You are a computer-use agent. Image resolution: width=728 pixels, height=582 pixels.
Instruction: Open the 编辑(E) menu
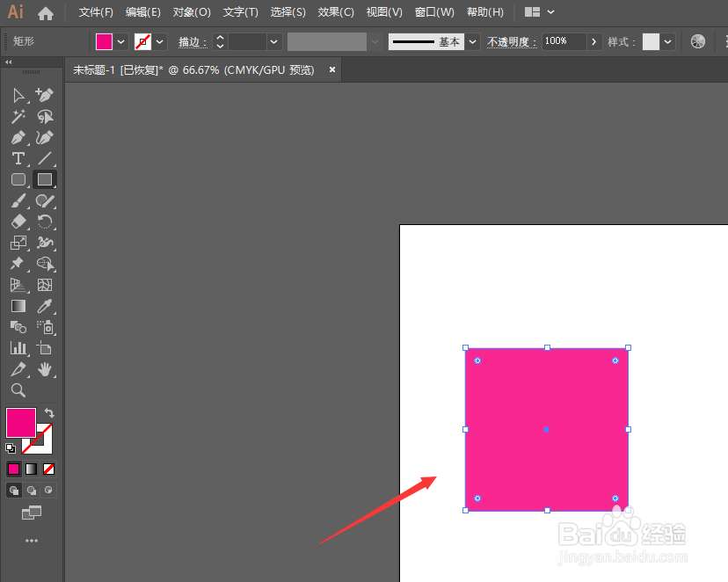point(143,12)
